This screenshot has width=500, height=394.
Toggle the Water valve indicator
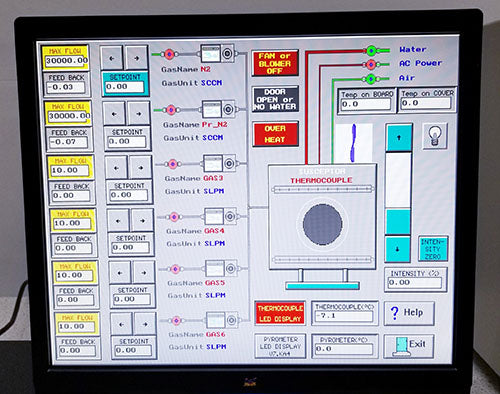click(x=372, y=51)
